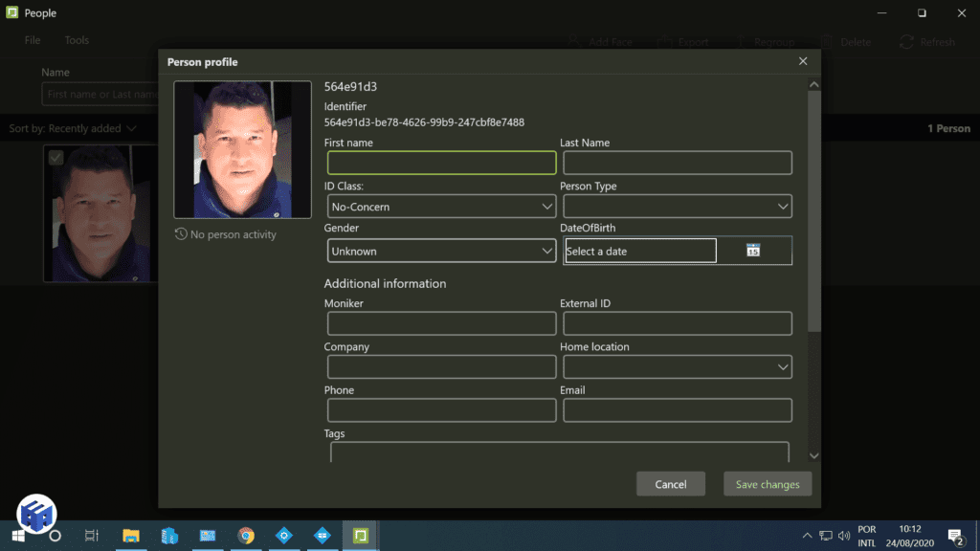Click the Windows Start button
The height and width of the screenshot is (551, 980).
pos(18,537)
